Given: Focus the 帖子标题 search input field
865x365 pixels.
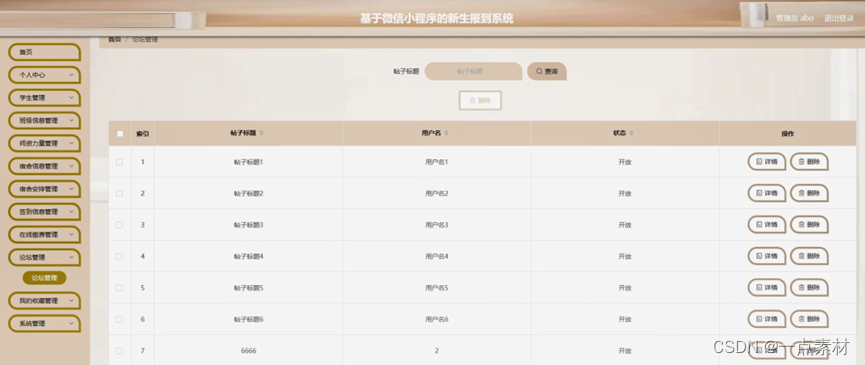Looking at the screenshot, I should [473, 71].
